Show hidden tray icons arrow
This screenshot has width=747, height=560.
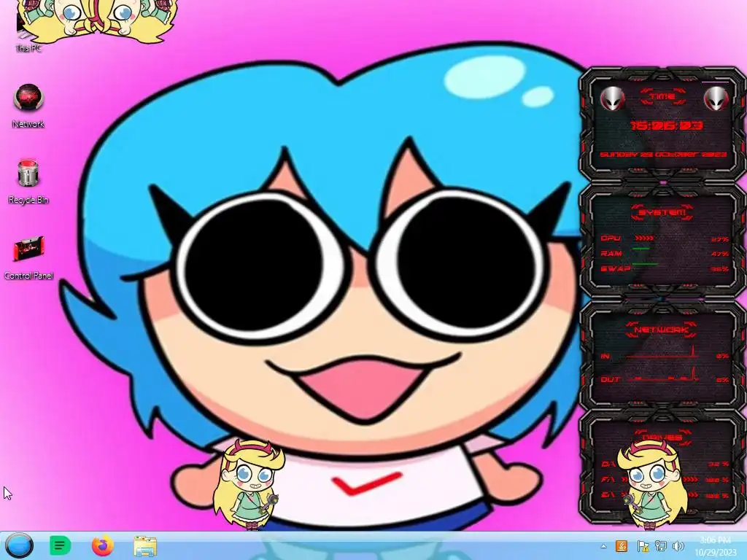point(603,546)
